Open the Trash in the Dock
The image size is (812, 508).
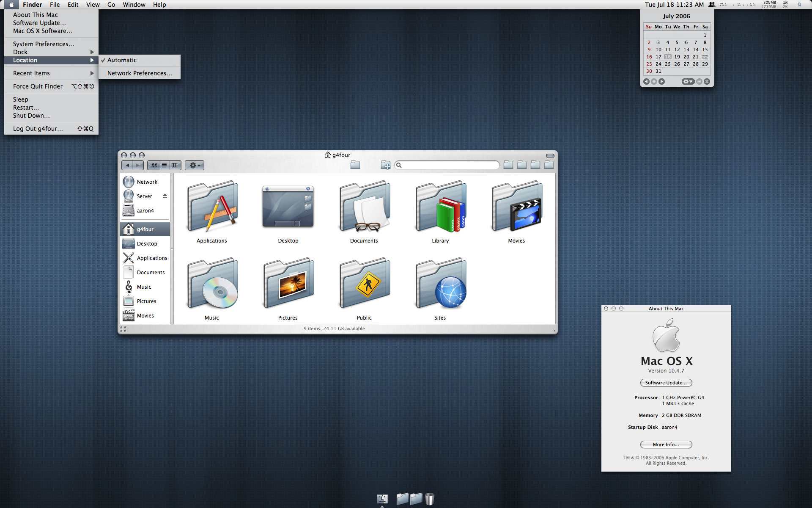pos(430,499)
